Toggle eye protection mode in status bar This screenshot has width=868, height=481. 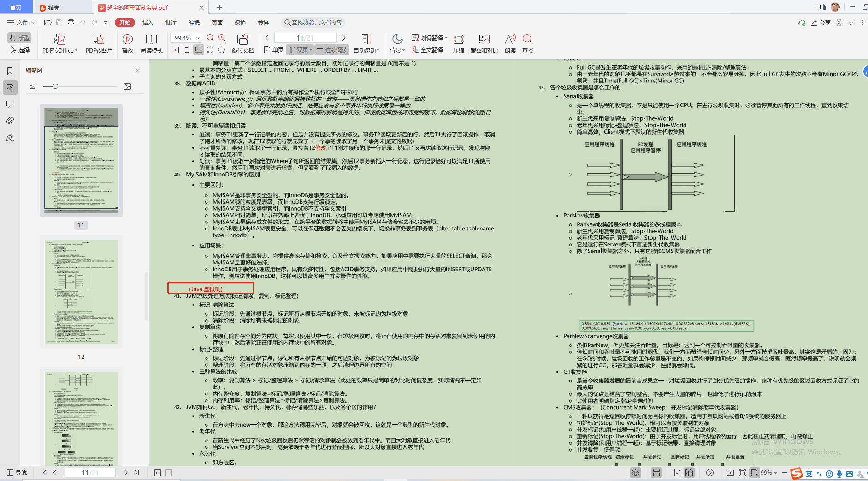pyautogui.click(x=636, y=473)
